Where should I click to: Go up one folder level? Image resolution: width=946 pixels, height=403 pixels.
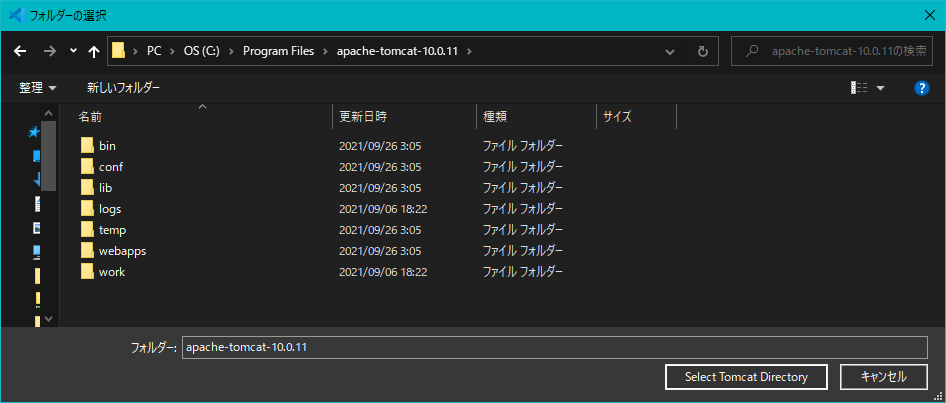(x=94, y=52)
